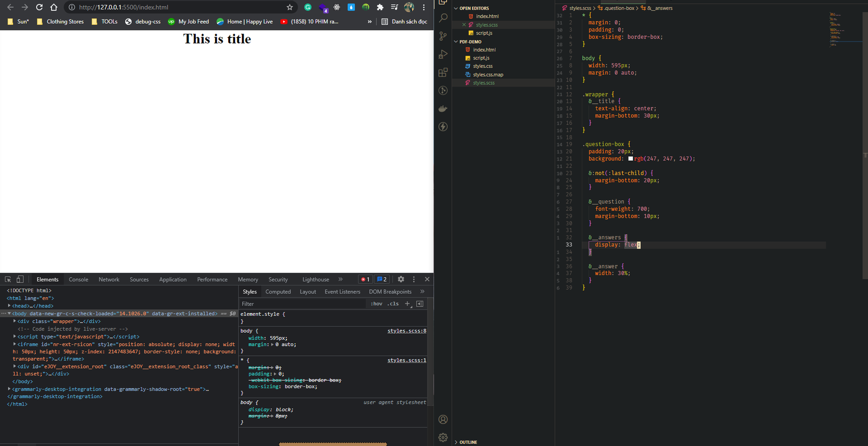Open the Run and Debug view

[443, 54]
